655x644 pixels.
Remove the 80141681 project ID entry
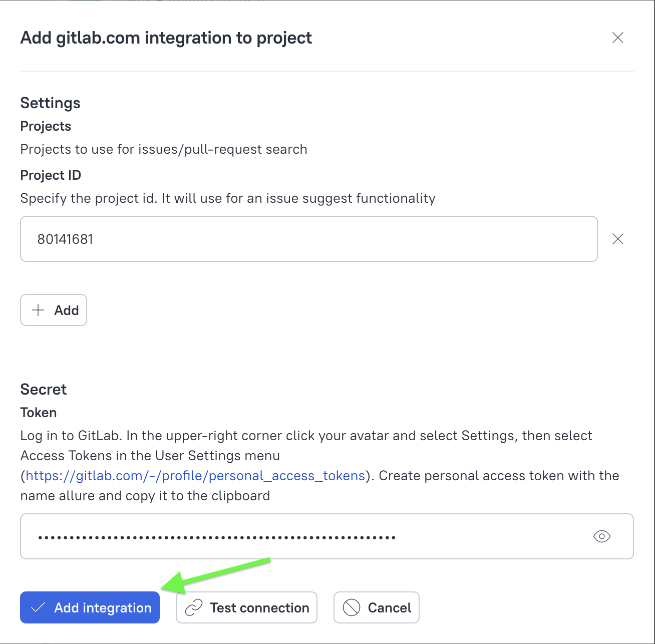[x=618, y=239]
